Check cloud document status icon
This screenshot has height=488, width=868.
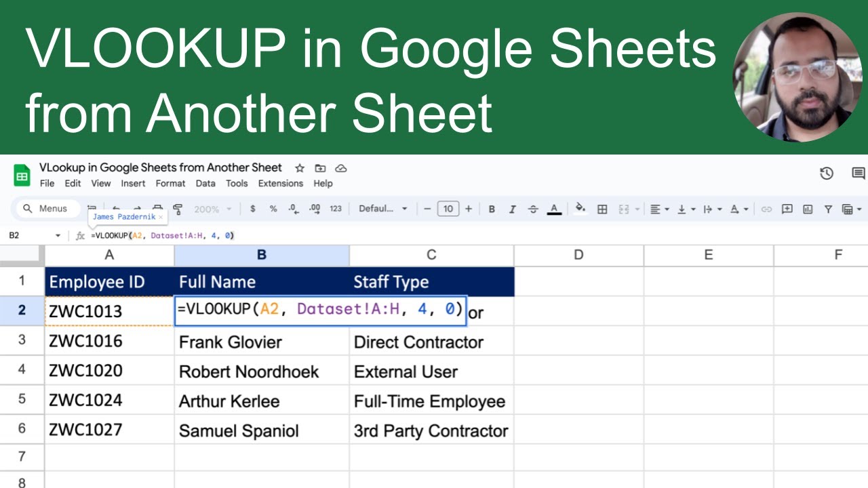pos(341,168)
